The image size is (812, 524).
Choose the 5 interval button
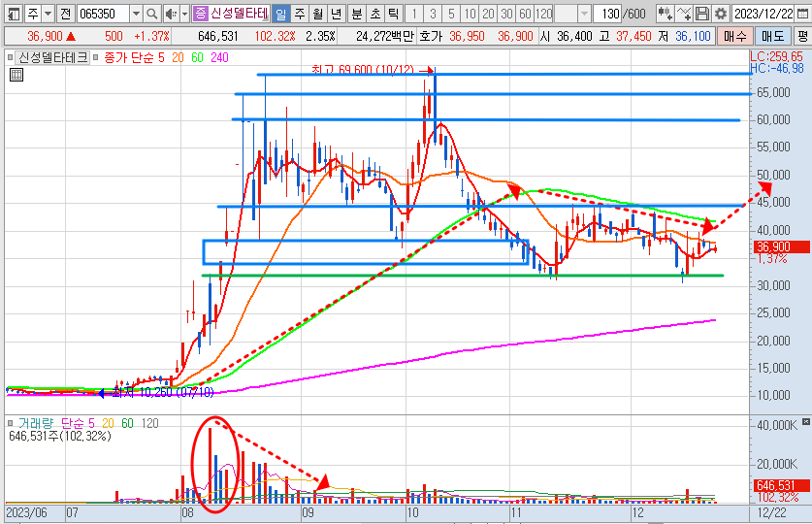pos(451,14)
